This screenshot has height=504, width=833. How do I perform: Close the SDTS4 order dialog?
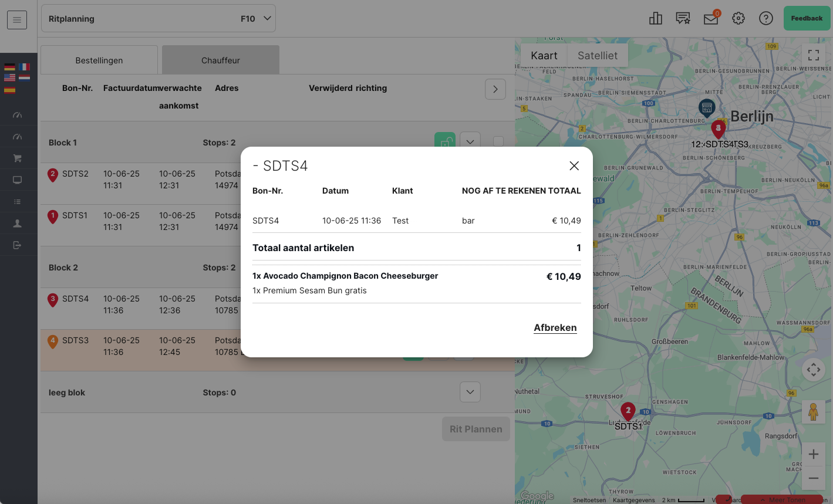[574, 166]
